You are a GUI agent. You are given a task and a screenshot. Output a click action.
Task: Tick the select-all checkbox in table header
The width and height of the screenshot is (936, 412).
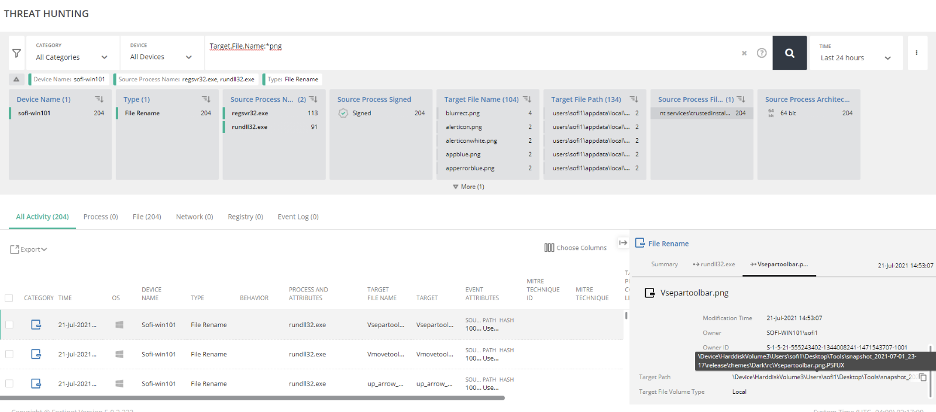(9, 297)
